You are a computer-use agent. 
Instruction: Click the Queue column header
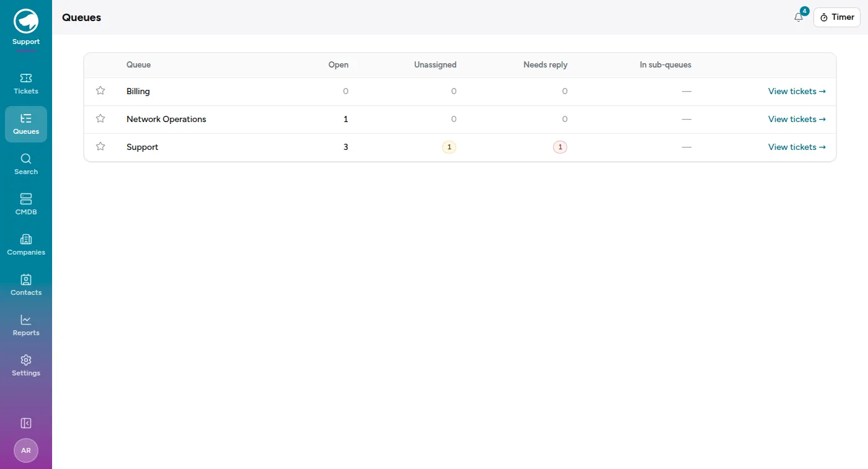(138, 64)
